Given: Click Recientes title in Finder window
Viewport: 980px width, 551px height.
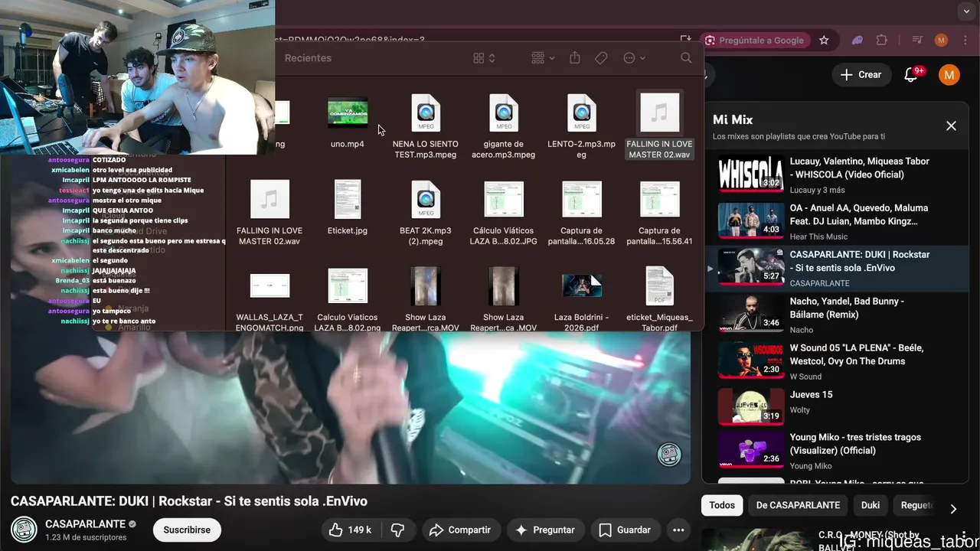Looking at the screenshot, I should click(x=308, y=58).
